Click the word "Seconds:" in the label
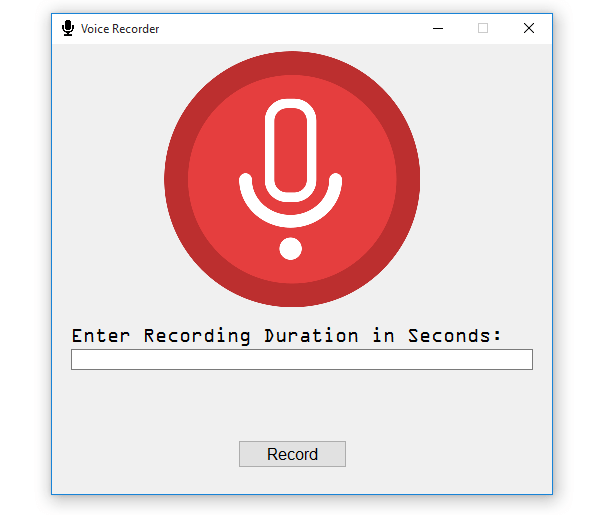The image size is (605, 515). pos(455,336)
